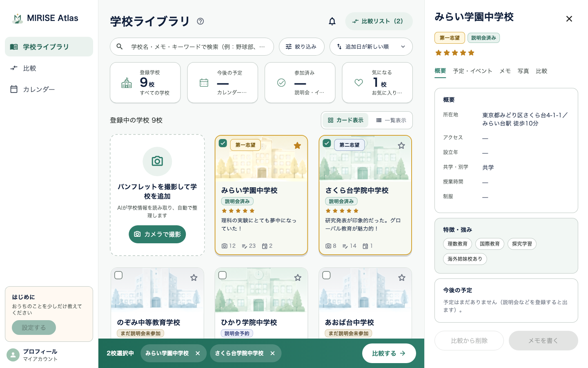The height and width of the screenshot is (368, 588).
Task: Click the five-star rating in detail panel
Action: coord(455,53)
